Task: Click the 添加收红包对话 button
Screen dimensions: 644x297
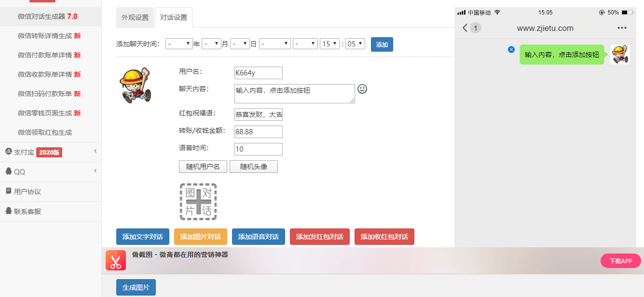Action: (x=384, y=237)
